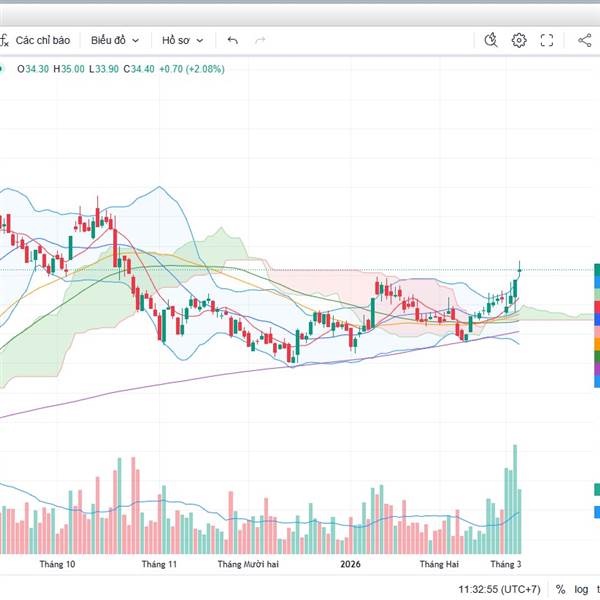The height and width of the screenshot is (600, 600).
Task: Click the Tháng 11 marker on time axis
Action: [x=159, y=564]
